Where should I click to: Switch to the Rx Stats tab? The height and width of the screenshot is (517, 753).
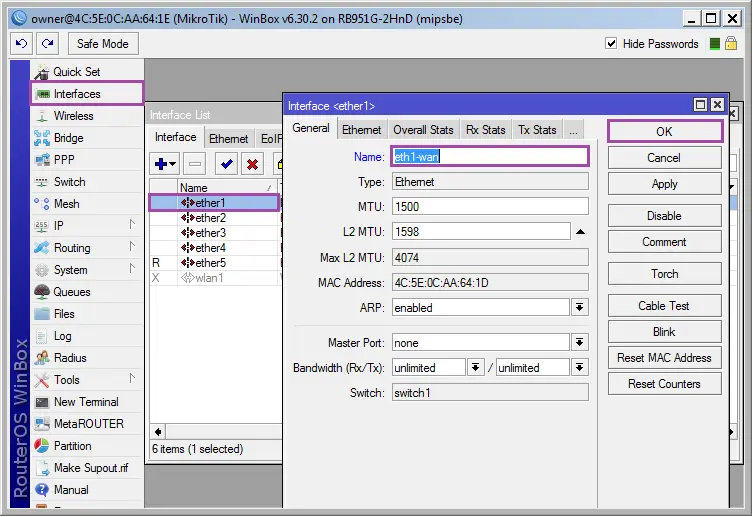click(x=485, y=130)
